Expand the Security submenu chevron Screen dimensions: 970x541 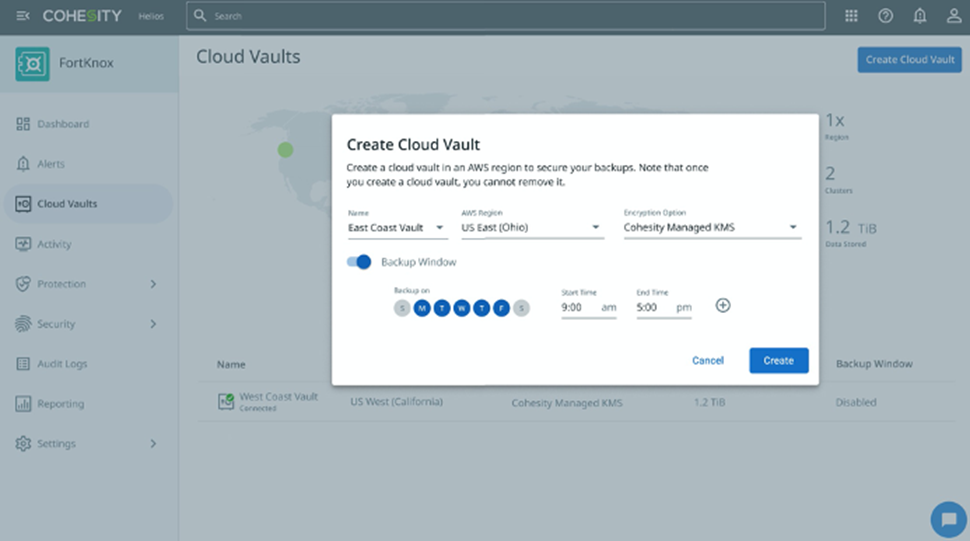tap(153, 324)
